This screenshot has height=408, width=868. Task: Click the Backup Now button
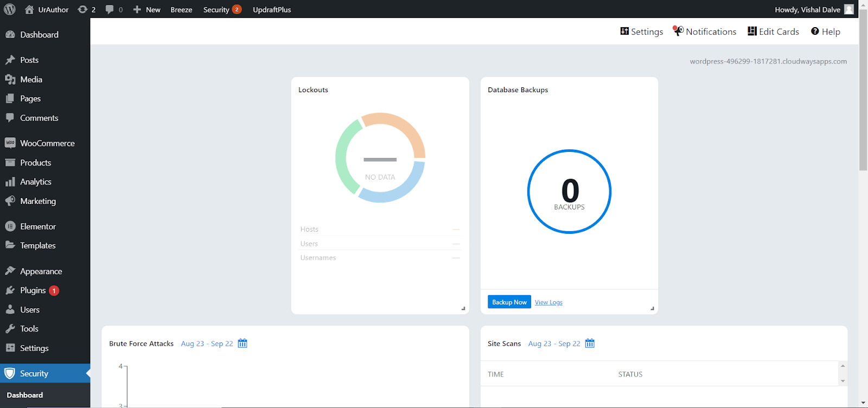(509, 302)
